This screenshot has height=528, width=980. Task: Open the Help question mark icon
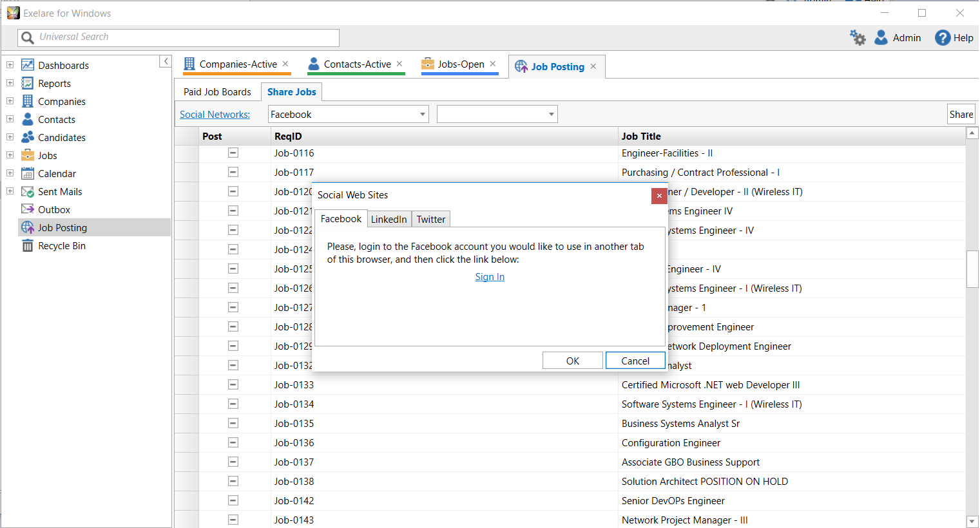943,37
